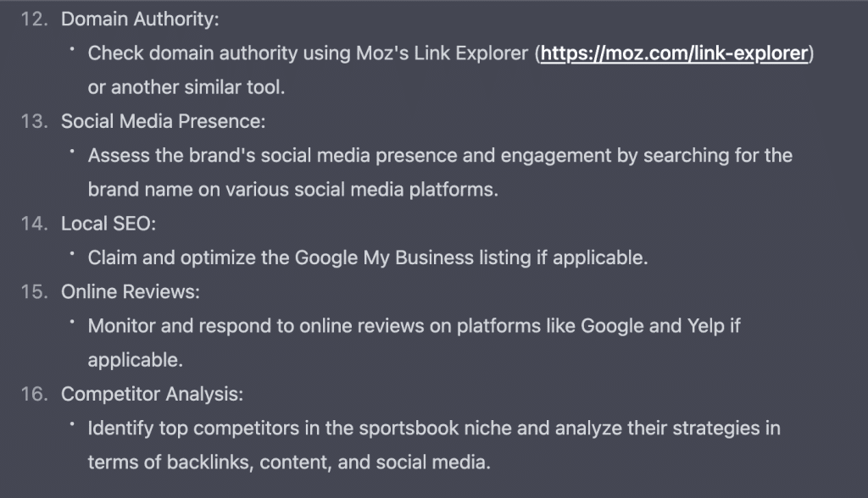Click the "Local SEO:" heading text
This screenshot has width=868, height=498.
108,224
